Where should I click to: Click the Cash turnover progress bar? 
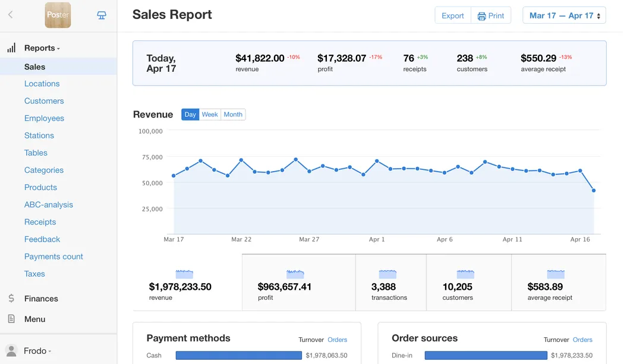coord(238,355)
